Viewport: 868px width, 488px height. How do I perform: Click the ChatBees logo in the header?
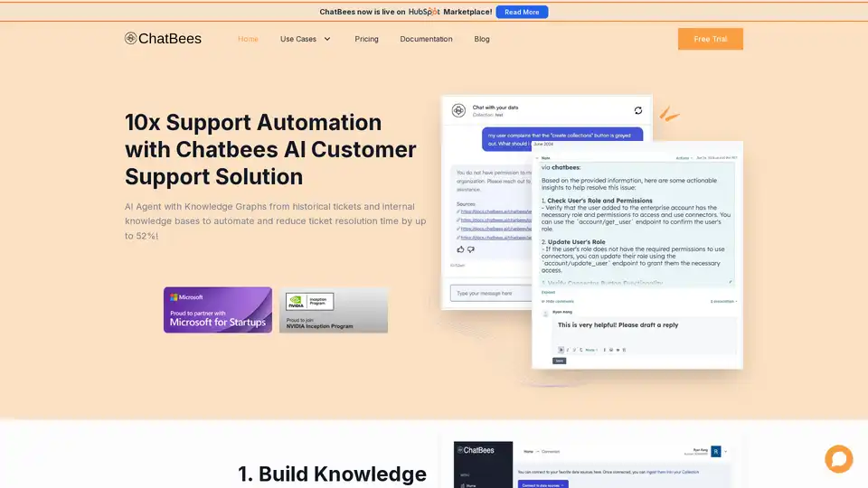point(164,39)
